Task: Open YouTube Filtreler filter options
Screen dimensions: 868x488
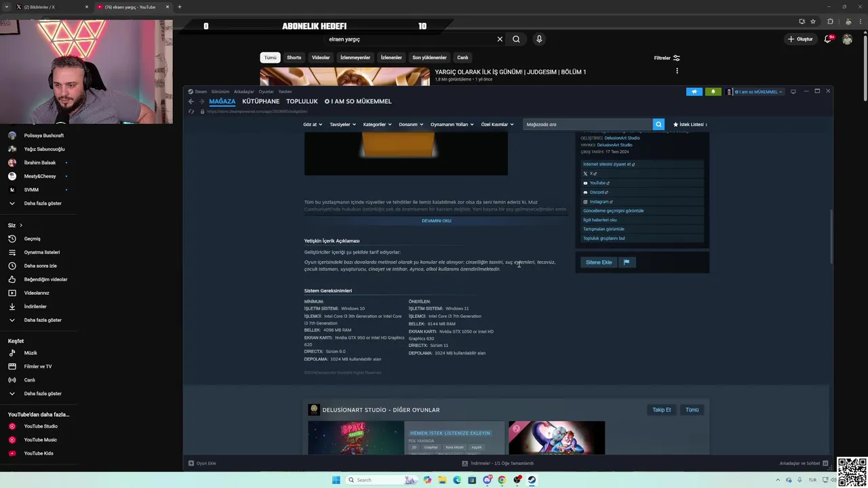Action: 667,58
